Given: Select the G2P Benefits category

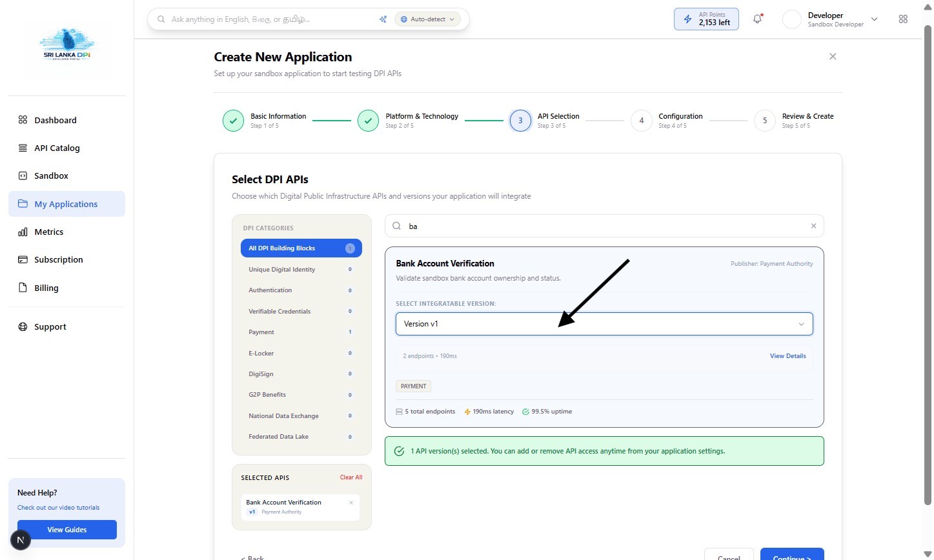Looking at the screenshot, I should (301, 395).
